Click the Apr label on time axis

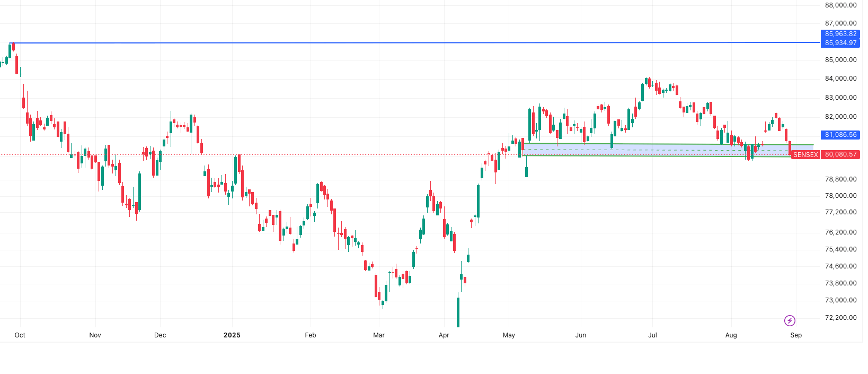(x=444, y=335)
